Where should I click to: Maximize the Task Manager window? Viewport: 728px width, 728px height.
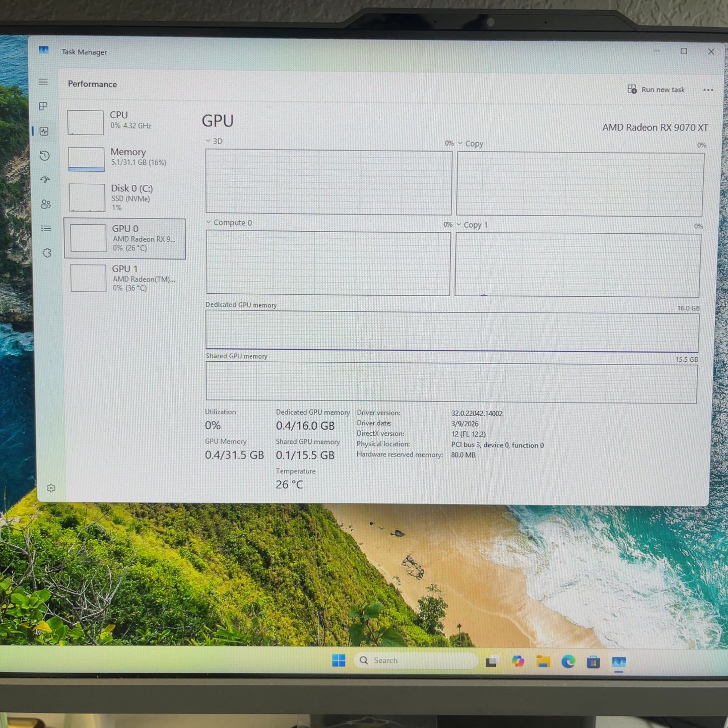(684, 51)
